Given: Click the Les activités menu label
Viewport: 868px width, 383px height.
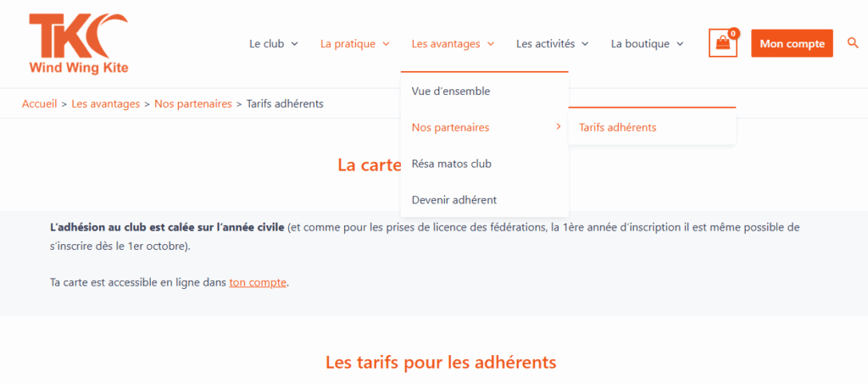Looking at the screenshot, I should pyautogui.click(x=546, y=44).
